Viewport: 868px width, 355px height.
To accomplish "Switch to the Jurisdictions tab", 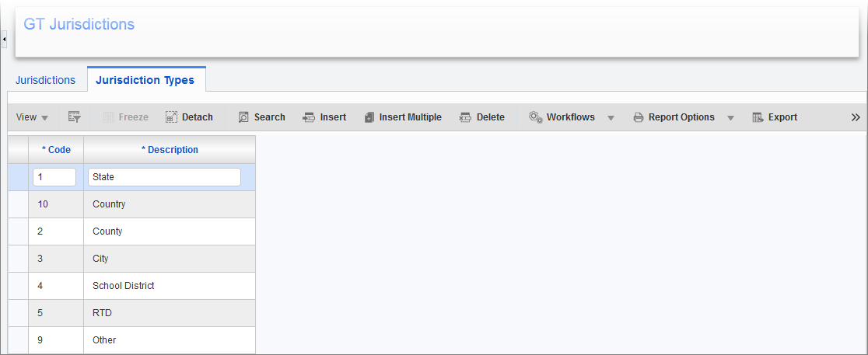I will 45,80.
